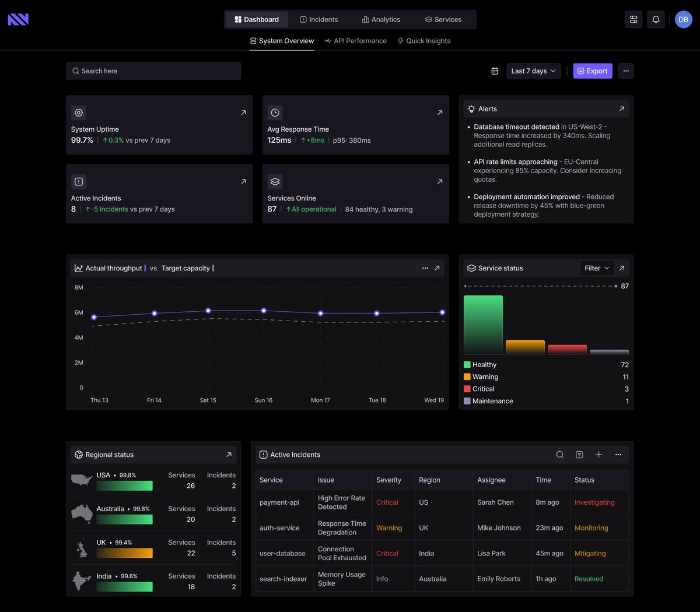Toggle the Target capacity series in the legend

[187, 268]
